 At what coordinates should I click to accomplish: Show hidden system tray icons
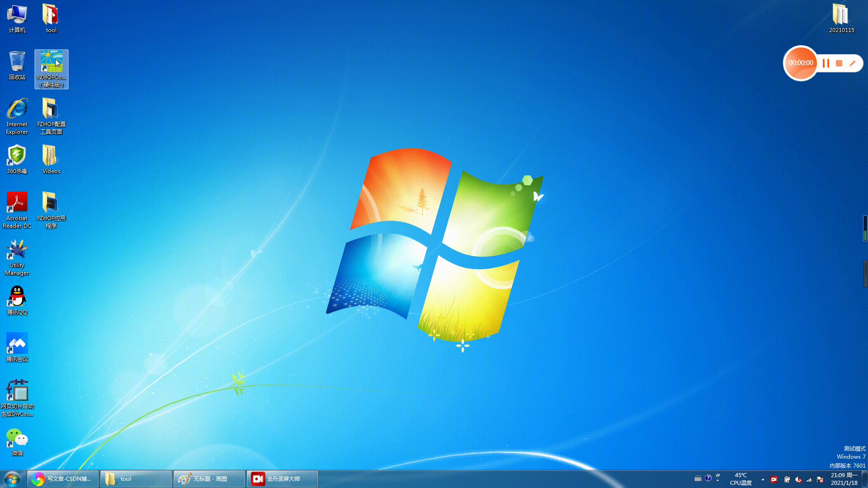click(x=763, y=479)
